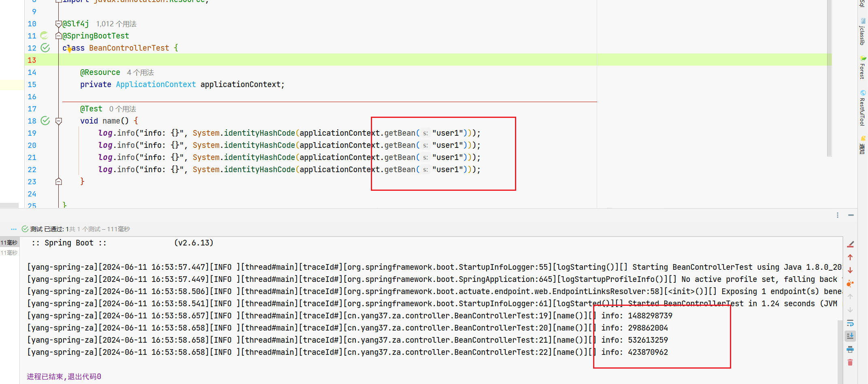This screenshot has height=384, width=868.
Task: Click the red trash icon to clear all output
Action: (x=850, y=362)
